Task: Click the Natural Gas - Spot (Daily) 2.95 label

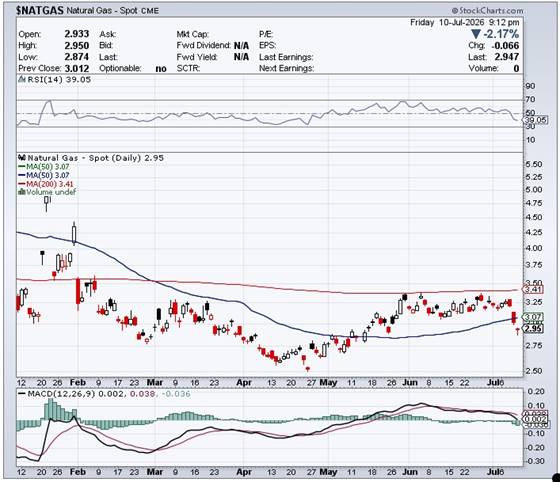Action: pos(96,158)
